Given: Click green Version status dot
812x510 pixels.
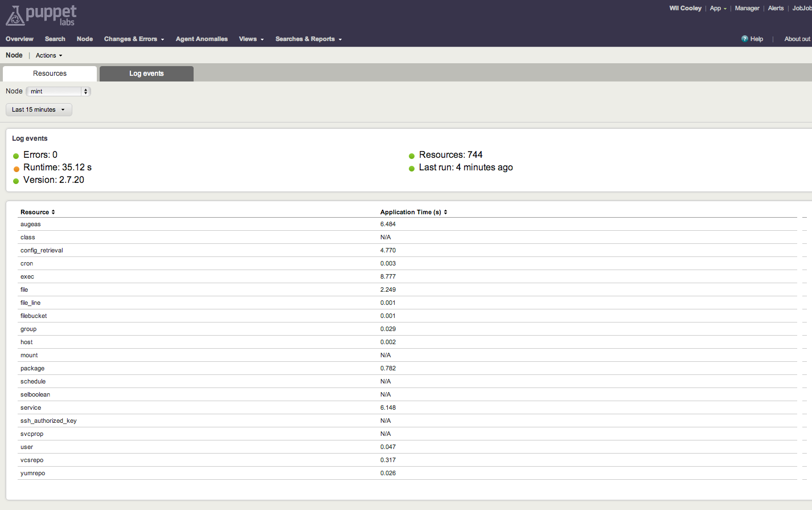Looking at the screenshot, I should [16, 181].
